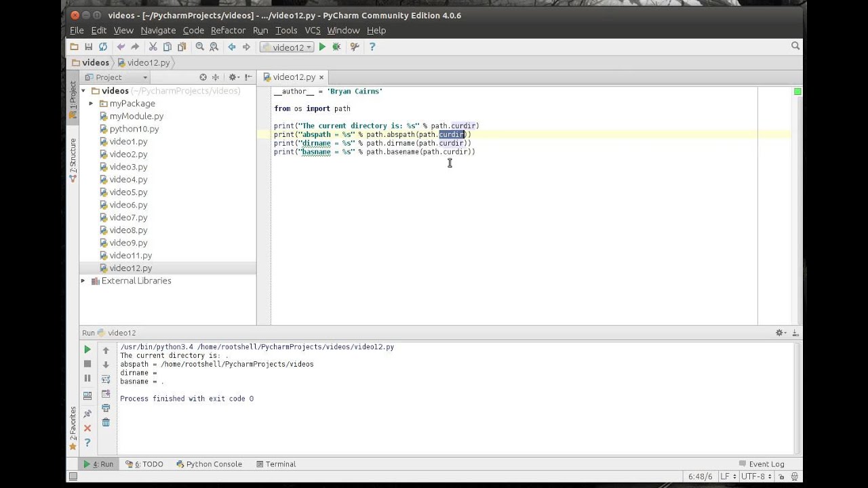Screen dimensions: 868x488
Task: Hide the Project panel with the hide icon
Action: pos(248,77)
